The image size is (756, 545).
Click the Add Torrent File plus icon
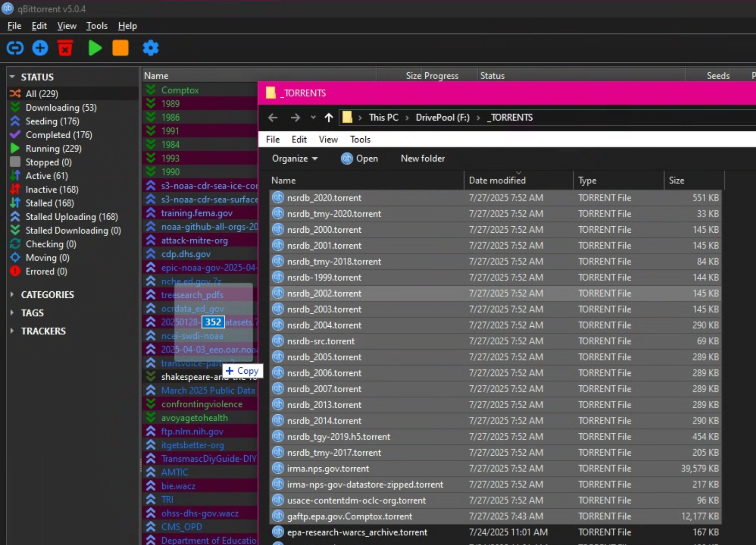[40, 48]
